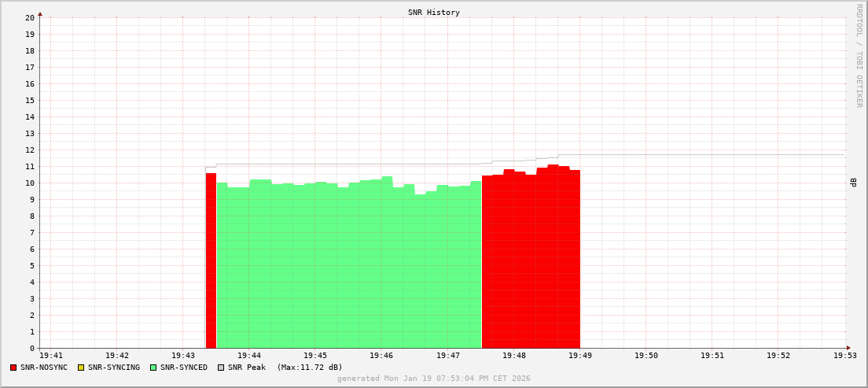
Task: Click the gray SNR Peak legend swatch
Action: (x=221, y=368)
